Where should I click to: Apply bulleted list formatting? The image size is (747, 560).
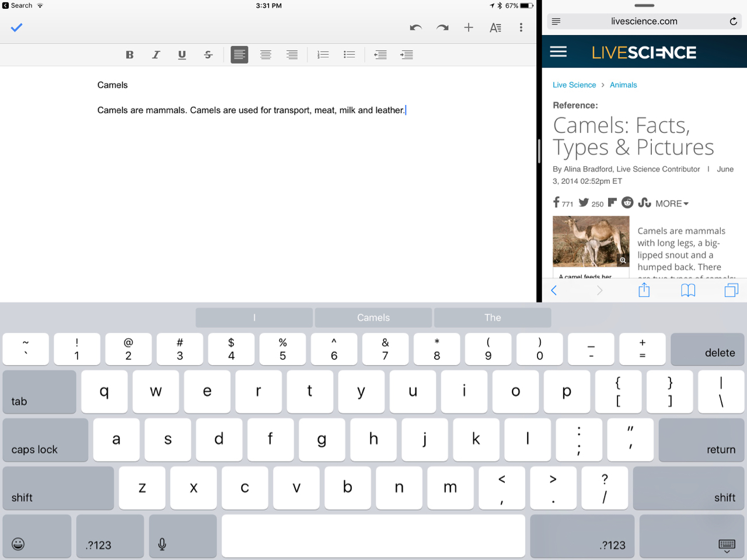(349, 54)
